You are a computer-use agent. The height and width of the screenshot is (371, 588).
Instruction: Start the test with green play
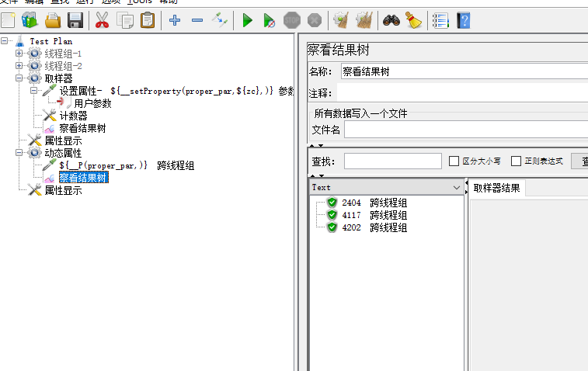pos(247,20)
